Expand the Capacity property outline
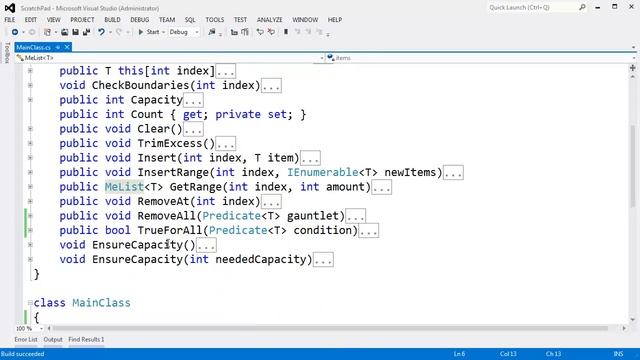This screenshot has width=640, height=360. [30, 100]
